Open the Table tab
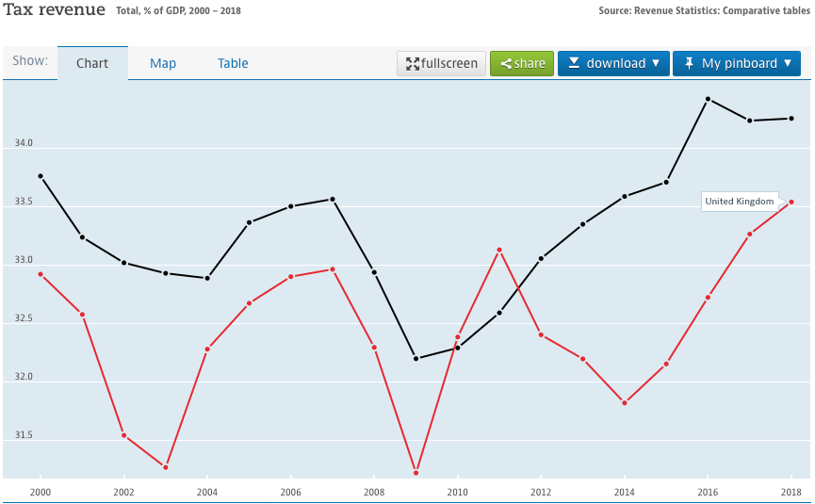The image size is (815, 504). (x=233, y=63)
